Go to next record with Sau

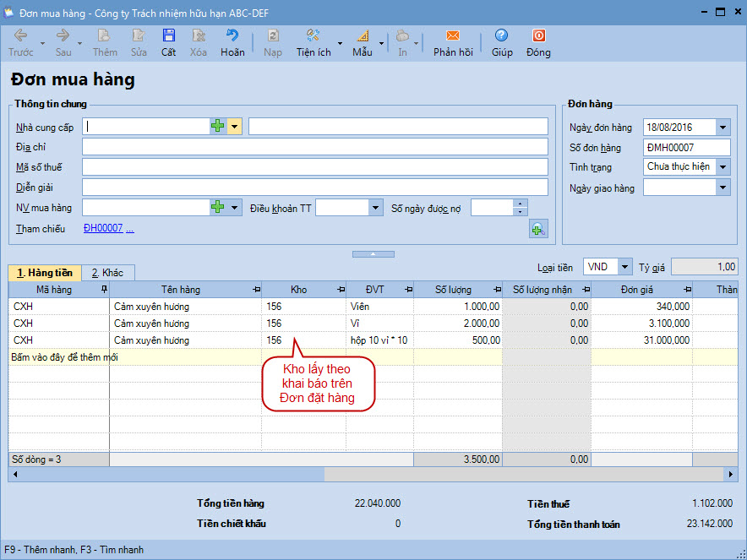click(63, 42)
